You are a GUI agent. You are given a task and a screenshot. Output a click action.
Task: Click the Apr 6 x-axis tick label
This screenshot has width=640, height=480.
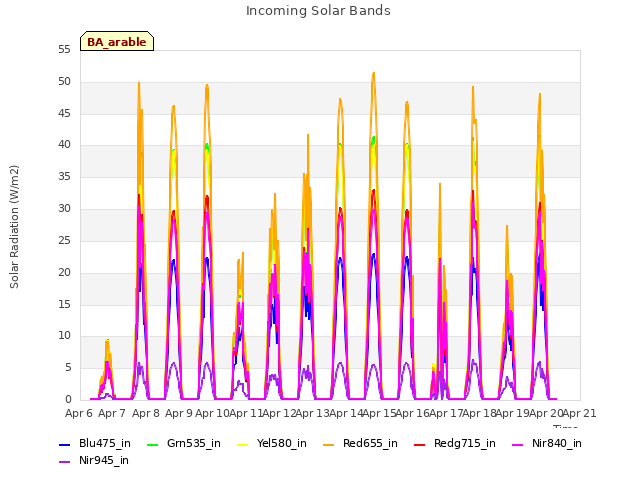tap(79, 413)
